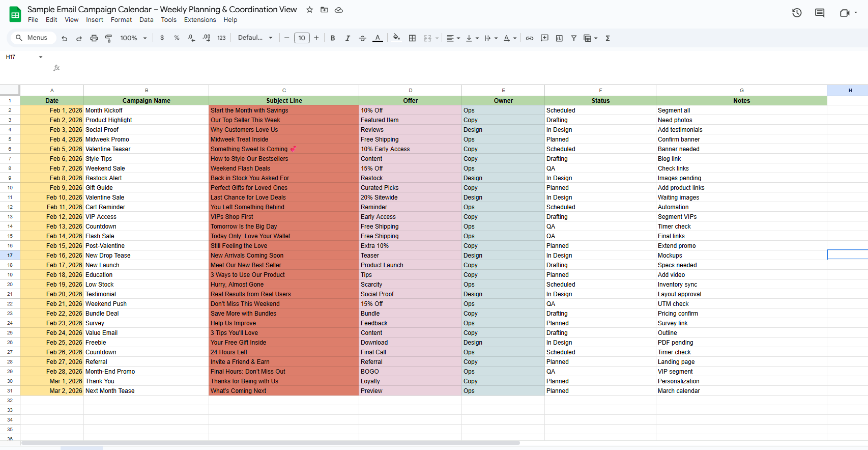Star this spreadsheet document
Viewport: 868px width, 450px height.
point(309,10)
